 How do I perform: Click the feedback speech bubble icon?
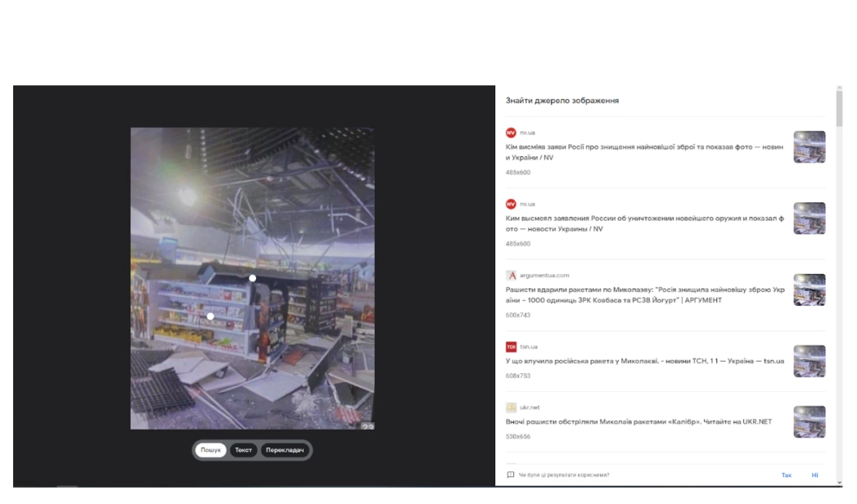point(510,475)
